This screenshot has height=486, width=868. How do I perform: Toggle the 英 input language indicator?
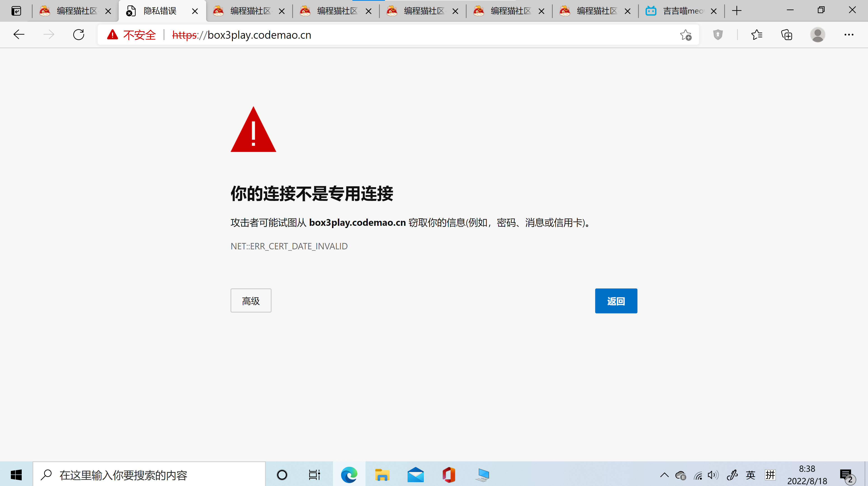tap(750, 475)
